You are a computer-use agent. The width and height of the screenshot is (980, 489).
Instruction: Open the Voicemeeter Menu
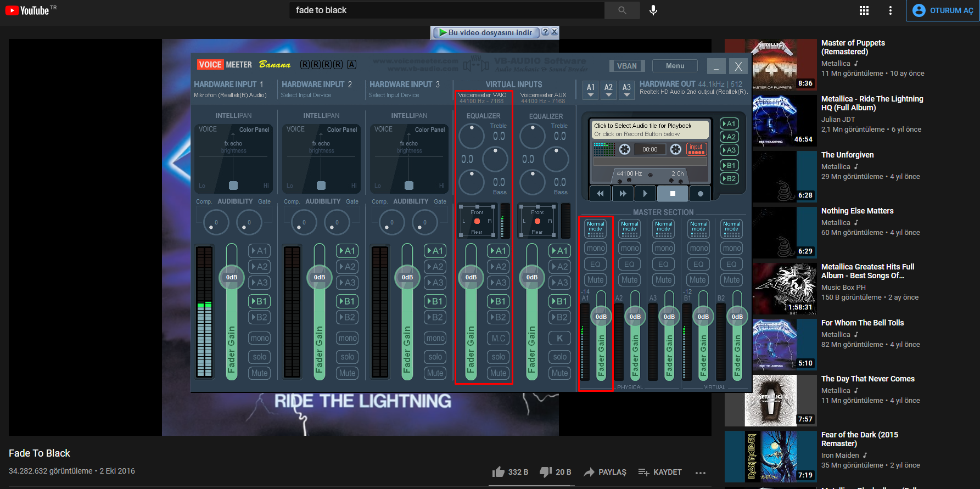coord(675,66)
